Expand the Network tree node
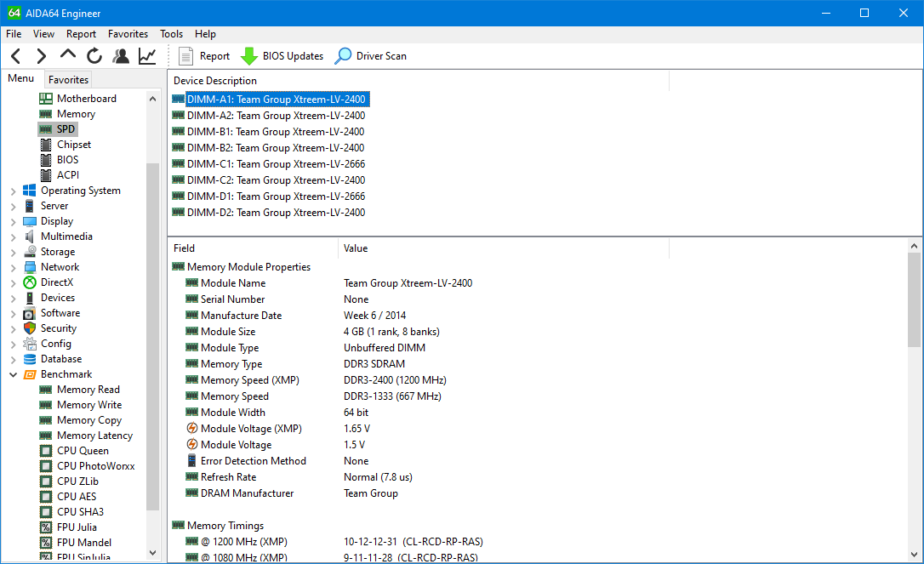 pyautogui.click(x=13, y=268)
